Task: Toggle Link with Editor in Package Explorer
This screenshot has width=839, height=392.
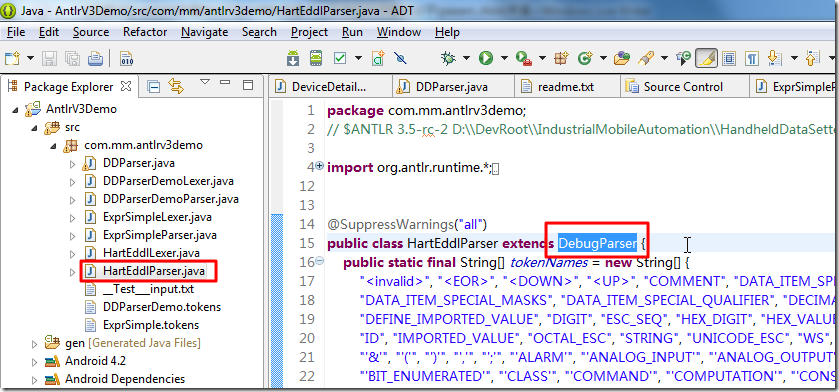Action: 176,86
